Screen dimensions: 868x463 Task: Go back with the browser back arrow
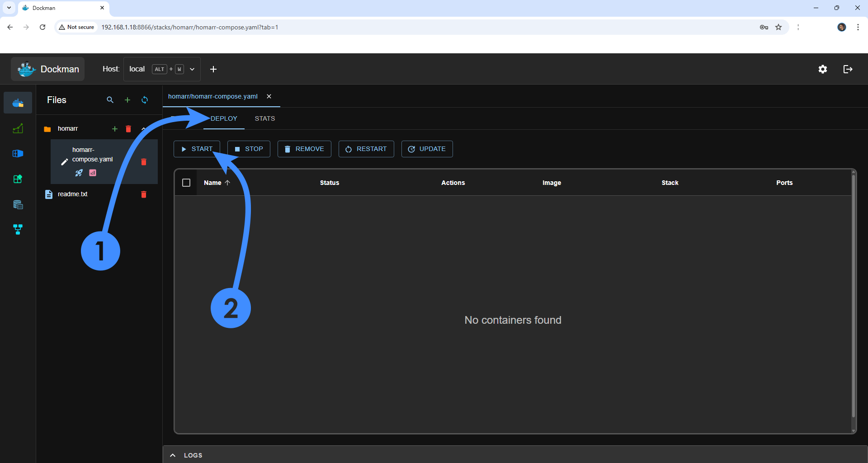point(10,27)
